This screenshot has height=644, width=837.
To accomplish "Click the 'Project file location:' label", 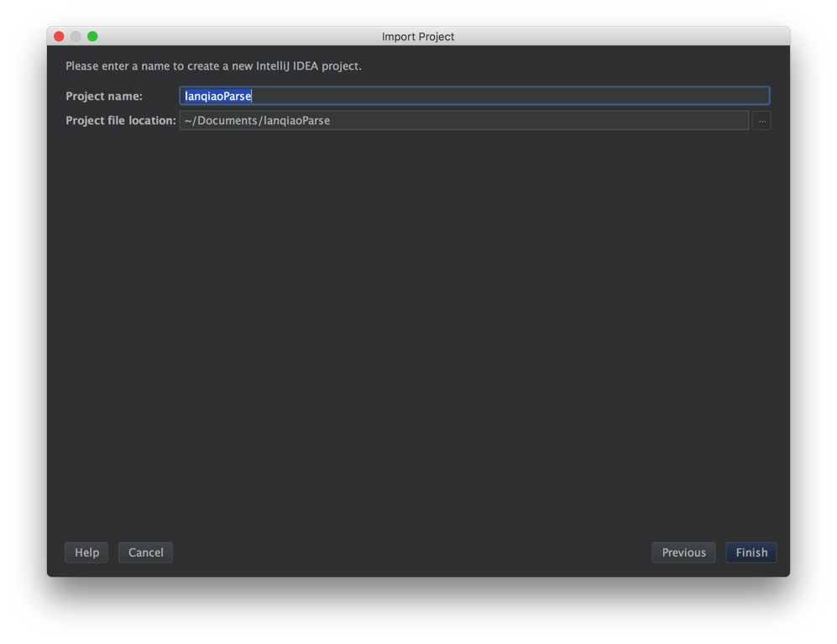I will (x=121, y=121).
